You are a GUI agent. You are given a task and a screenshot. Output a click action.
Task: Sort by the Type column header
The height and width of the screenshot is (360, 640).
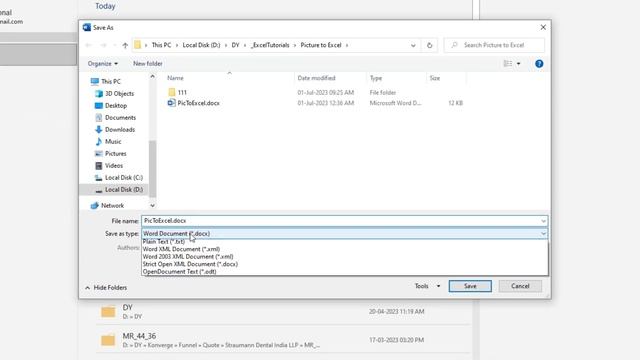pyautogui.click(x=376, y=78)
